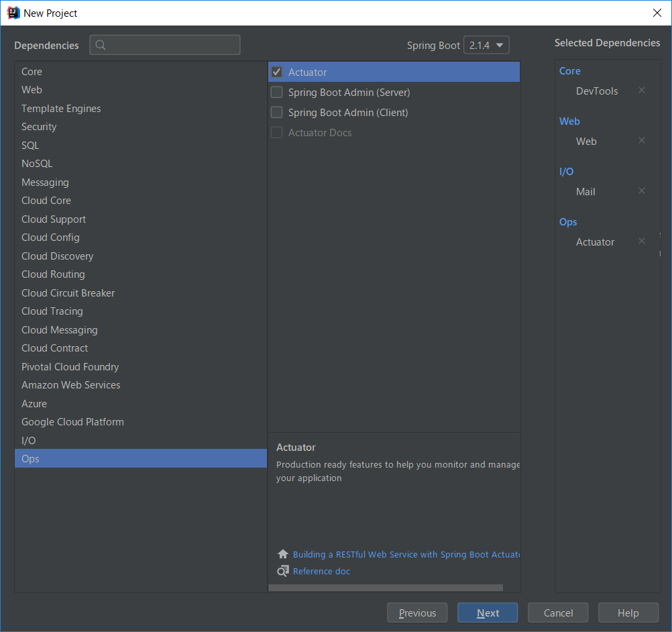The width and height of the screenshot is (672, 632).
Task: Select the Cloud Messaging category
Action: pos(141,329)
